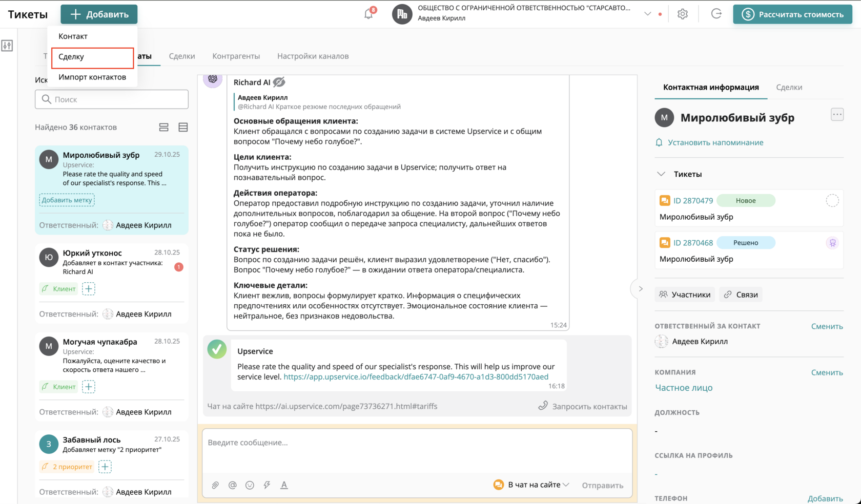Click the mention @ icon

[x=233, y=485]
